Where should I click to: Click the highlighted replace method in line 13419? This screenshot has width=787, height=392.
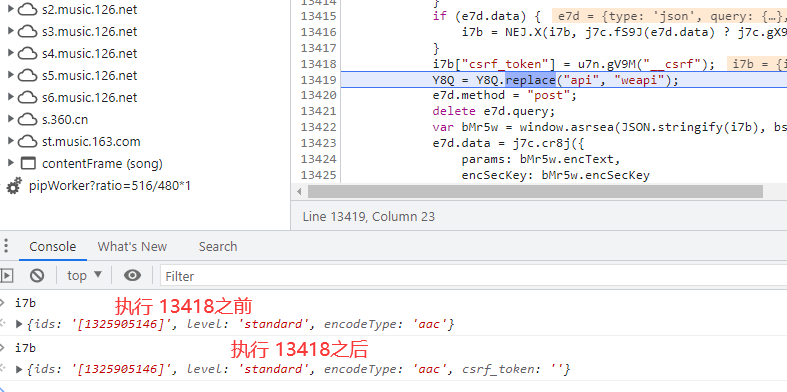(x=530, y=80)
